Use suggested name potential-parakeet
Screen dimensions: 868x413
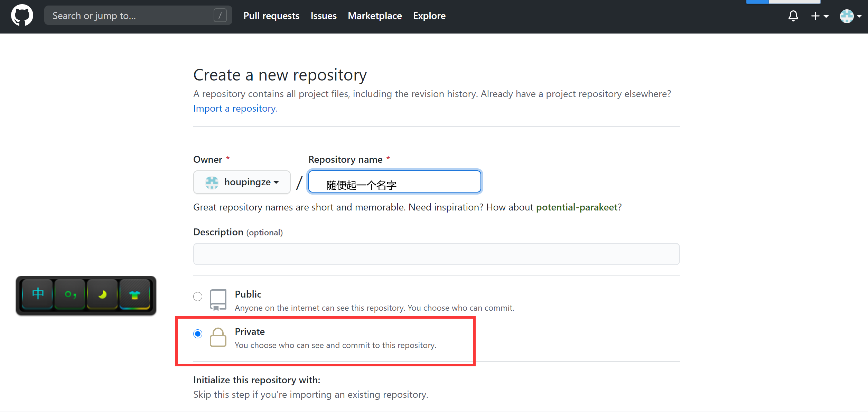click(x=576, y=207)
